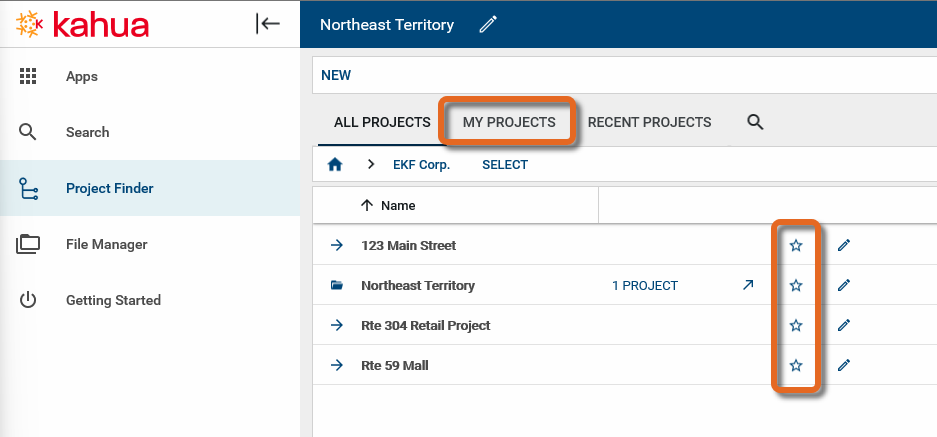Toggle favorite star for Northeast Territory

click(x=796, y=285)
